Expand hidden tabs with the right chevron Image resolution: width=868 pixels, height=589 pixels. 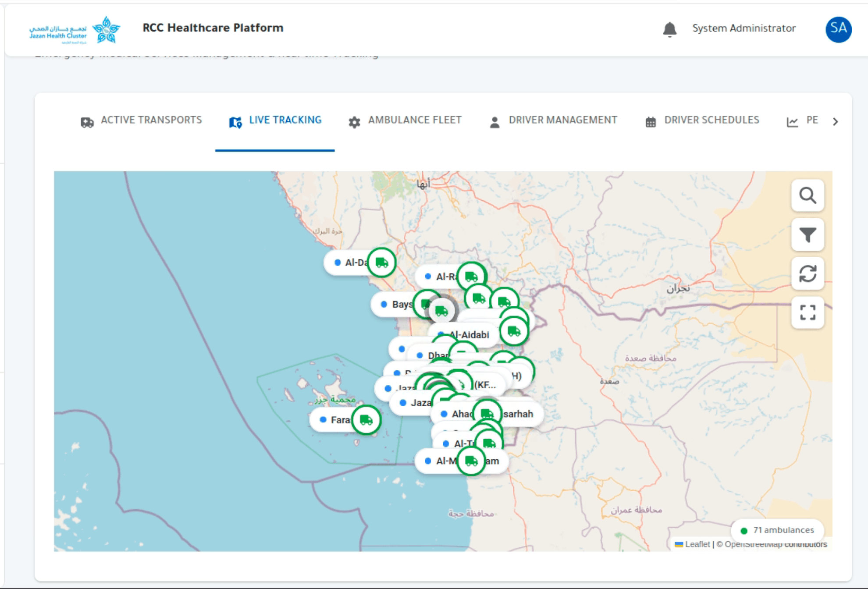(x=836, y=121)
